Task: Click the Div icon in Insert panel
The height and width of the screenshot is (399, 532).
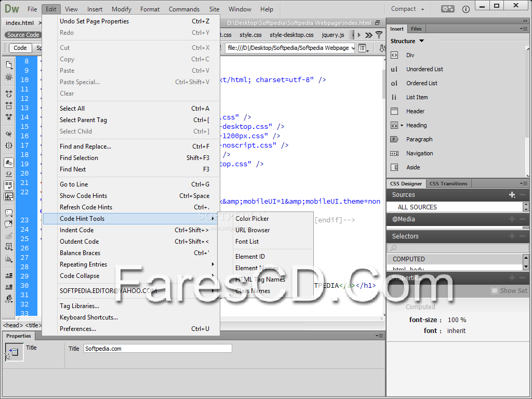Action: click(394, 55)
